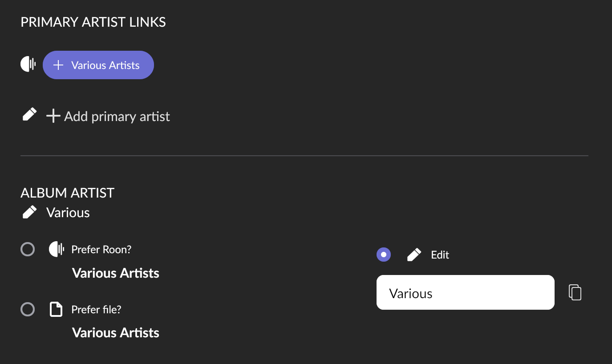Click the Roon icon next to Prefer Roon?
Image resolution: width=612 pixels, height=364 pixels.
click(x=57, y=249)
